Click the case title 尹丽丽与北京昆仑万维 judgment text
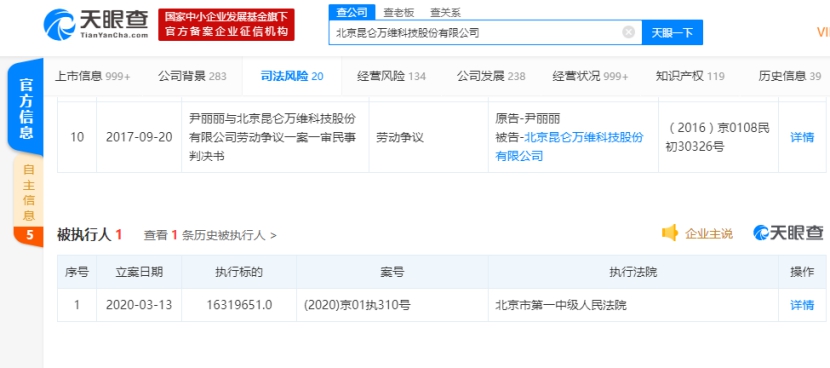Image resolution: width=830 pixels, height=368 pixels. click(273, 137)
